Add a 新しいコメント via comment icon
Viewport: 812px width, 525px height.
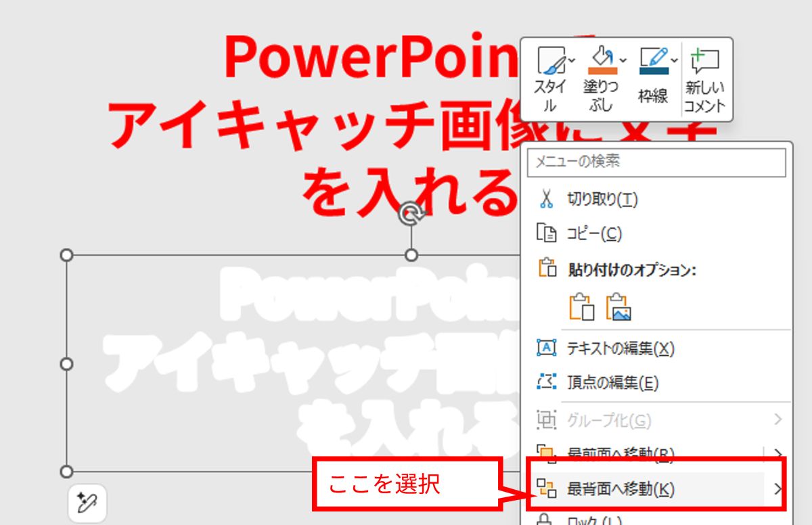coord(704,62)
